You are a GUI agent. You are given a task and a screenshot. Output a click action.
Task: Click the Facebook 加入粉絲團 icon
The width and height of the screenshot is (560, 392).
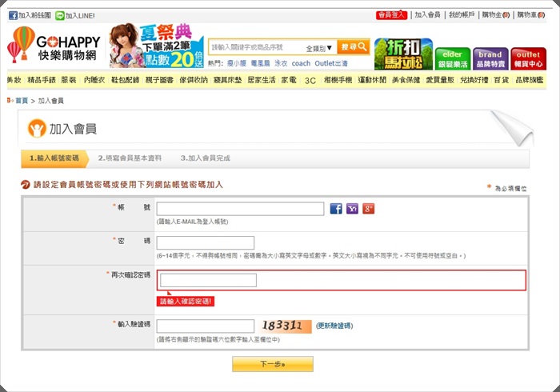(x=14, y=15)
